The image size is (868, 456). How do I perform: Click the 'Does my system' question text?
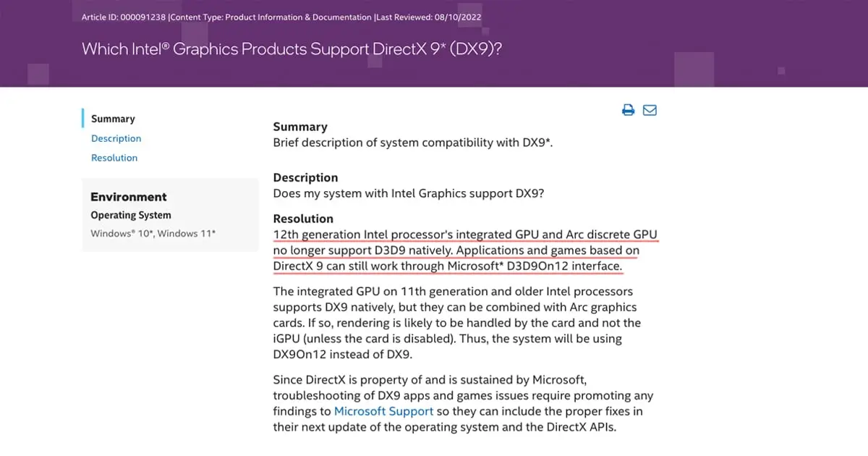click(410, 193)
